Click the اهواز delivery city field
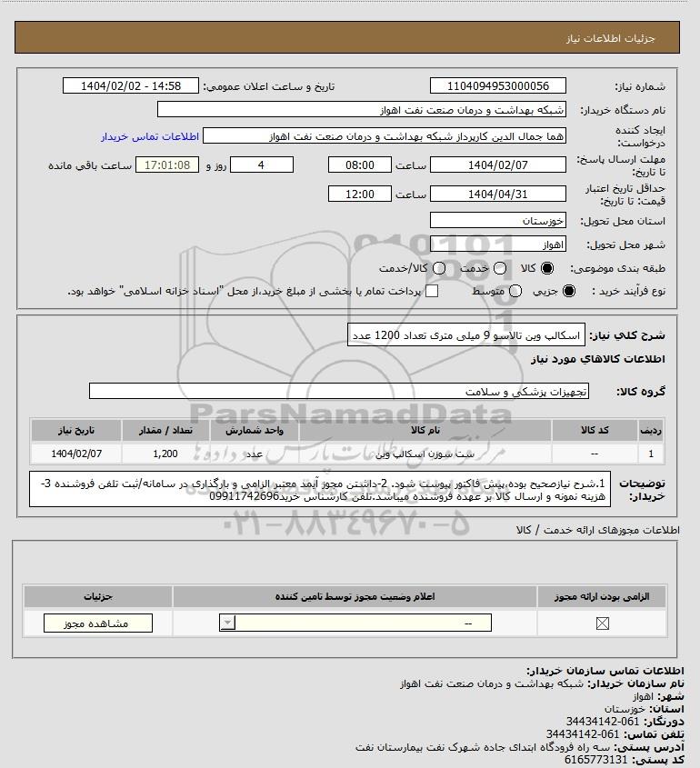This screenshot has height=768, width=700. (497, 244)
